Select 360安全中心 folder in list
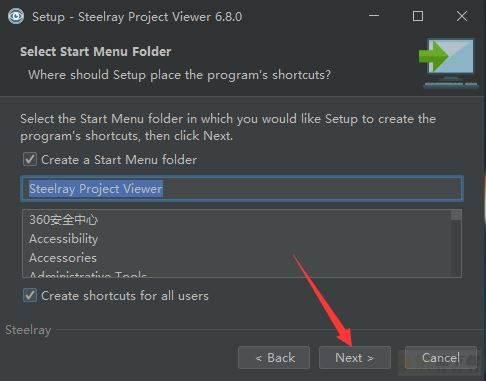This screenshot has height=381, width=486. click(63, 220)
